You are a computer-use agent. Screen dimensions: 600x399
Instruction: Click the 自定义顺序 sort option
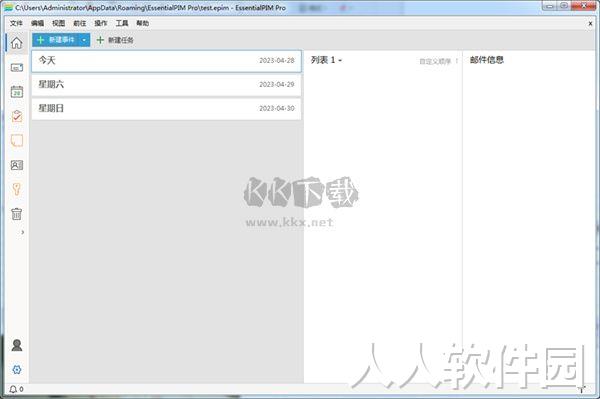pos(435,61)
